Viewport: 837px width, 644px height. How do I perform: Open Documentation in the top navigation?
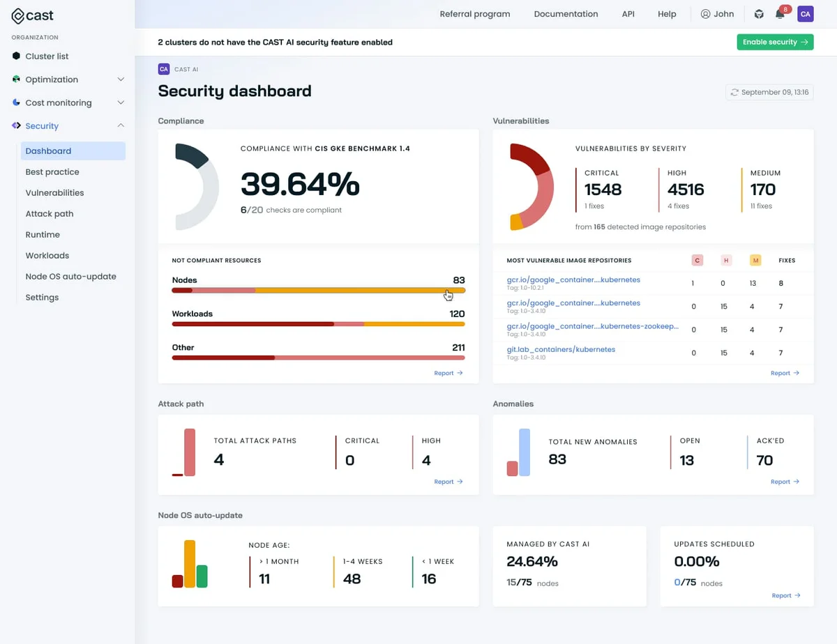(x=566, y=14)
